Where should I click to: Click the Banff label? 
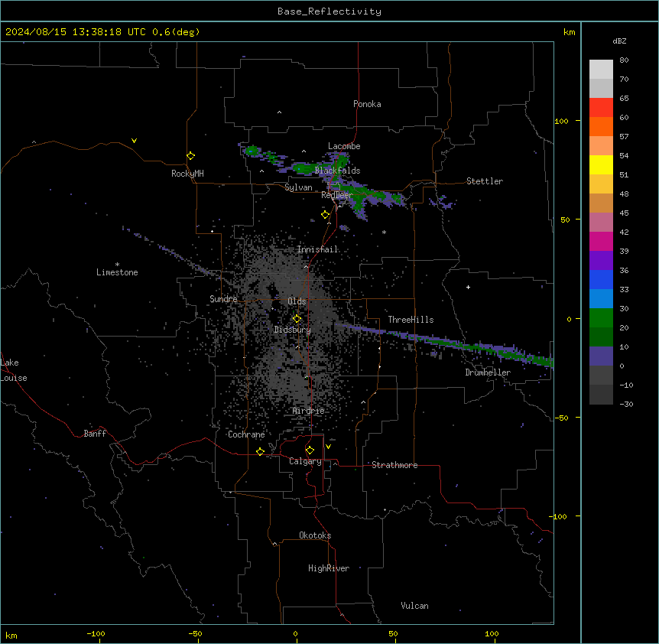tap(95, 434)
